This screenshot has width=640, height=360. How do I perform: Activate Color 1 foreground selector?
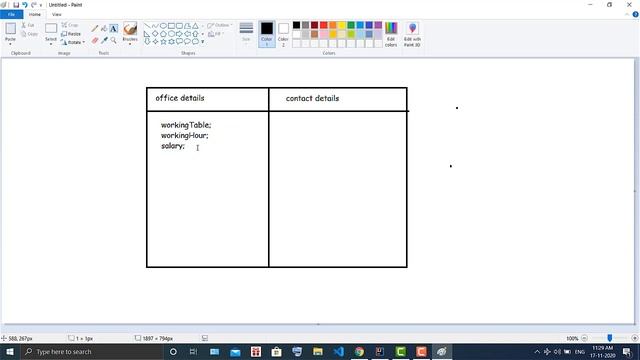point(267,34)
